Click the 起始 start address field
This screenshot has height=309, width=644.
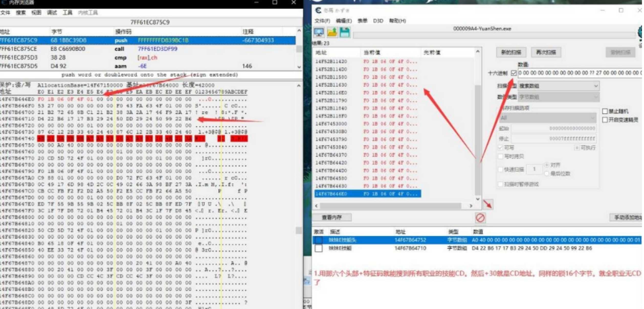(x=554, y=128)
